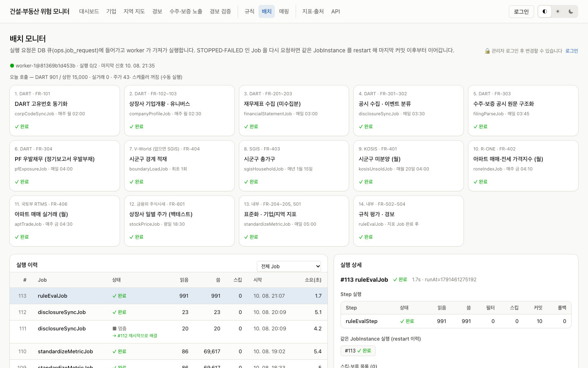Go to 지표·출처 page

tap(313, 11)
